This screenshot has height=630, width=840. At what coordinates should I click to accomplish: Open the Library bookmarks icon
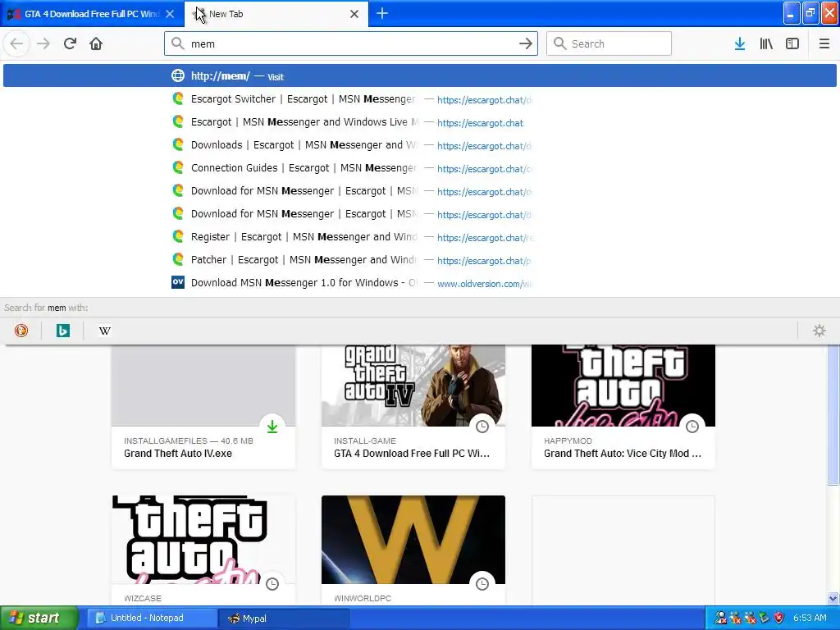[766, 43]
